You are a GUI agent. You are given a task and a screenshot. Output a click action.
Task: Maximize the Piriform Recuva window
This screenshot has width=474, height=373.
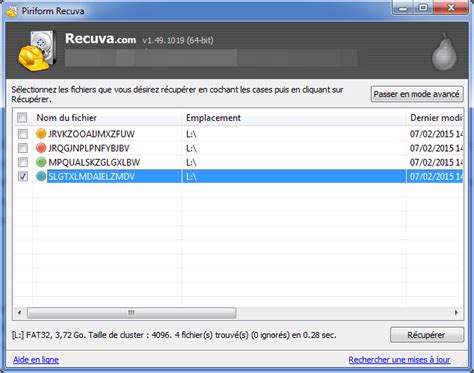pos(423,8)
